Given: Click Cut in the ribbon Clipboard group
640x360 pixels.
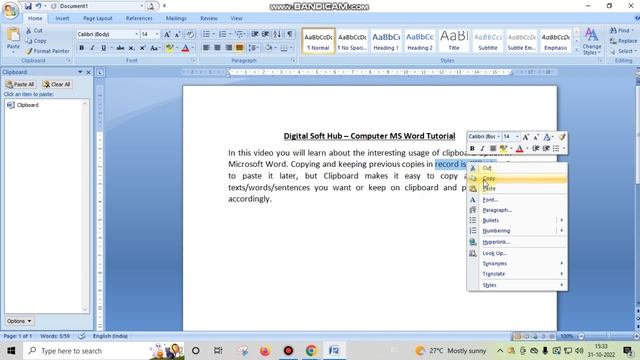Looking at the screenshot, I should (x=34, y=31).
